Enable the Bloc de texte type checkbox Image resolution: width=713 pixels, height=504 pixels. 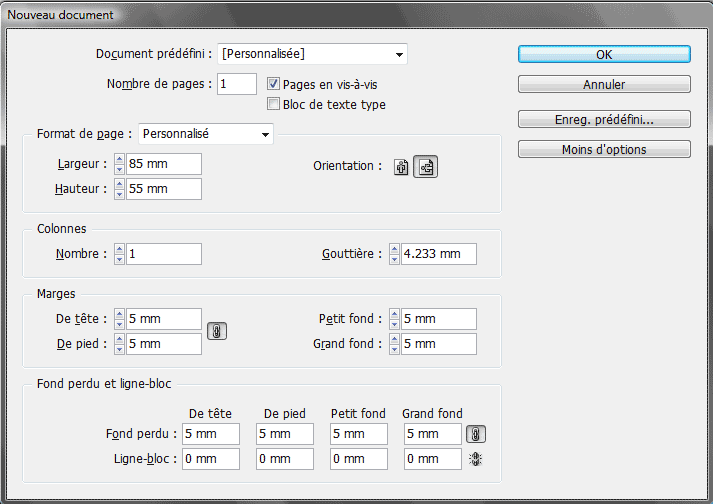tap(274, 104)
